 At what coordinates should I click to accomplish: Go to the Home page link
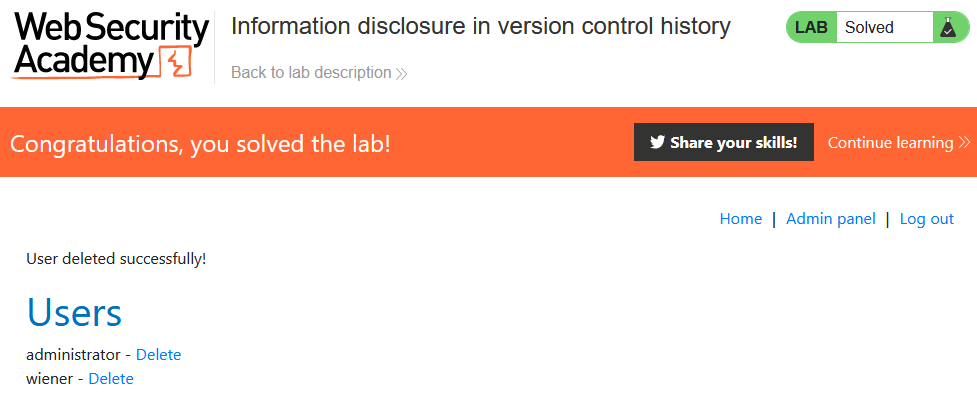click(741, 219)
